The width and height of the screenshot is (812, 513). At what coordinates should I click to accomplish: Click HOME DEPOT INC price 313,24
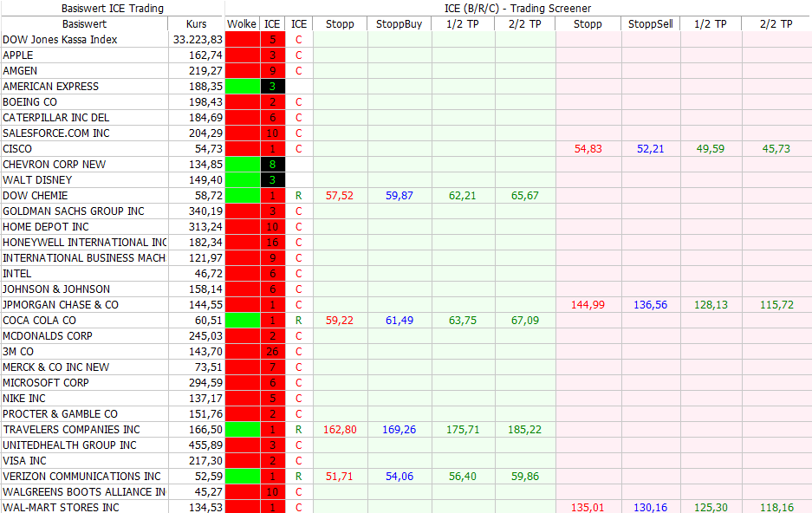205,227
